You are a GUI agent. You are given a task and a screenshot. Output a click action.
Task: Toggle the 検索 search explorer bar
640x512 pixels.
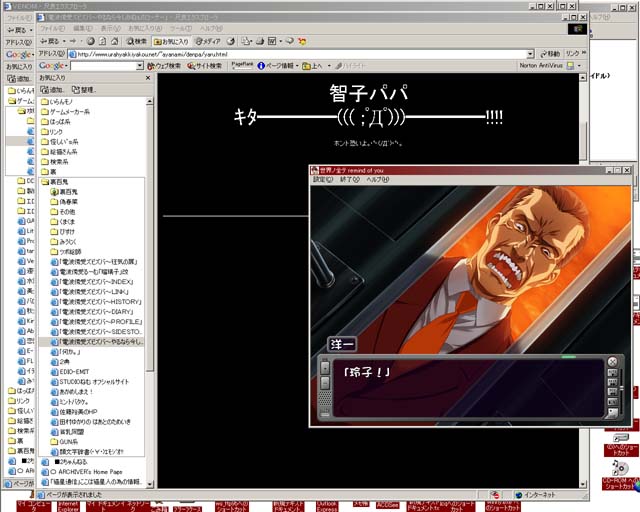[137, 41]
